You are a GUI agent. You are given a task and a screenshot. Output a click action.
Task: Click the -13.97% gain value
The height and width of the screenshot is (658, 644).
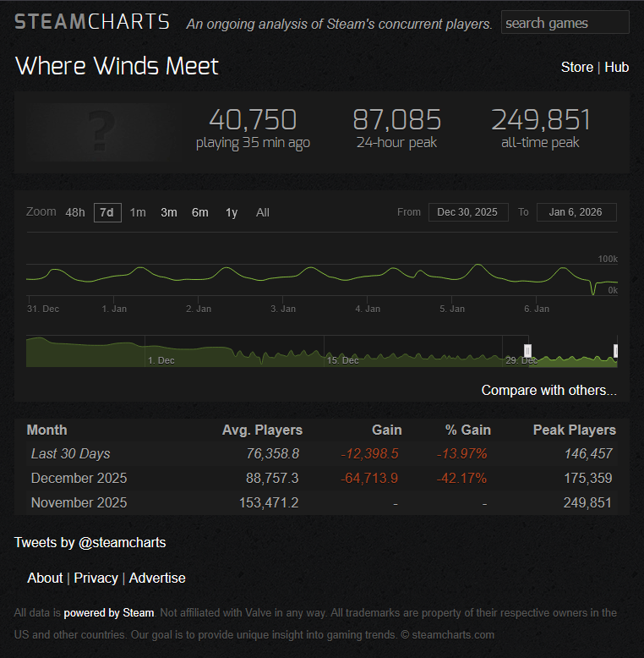coord(461,453)
